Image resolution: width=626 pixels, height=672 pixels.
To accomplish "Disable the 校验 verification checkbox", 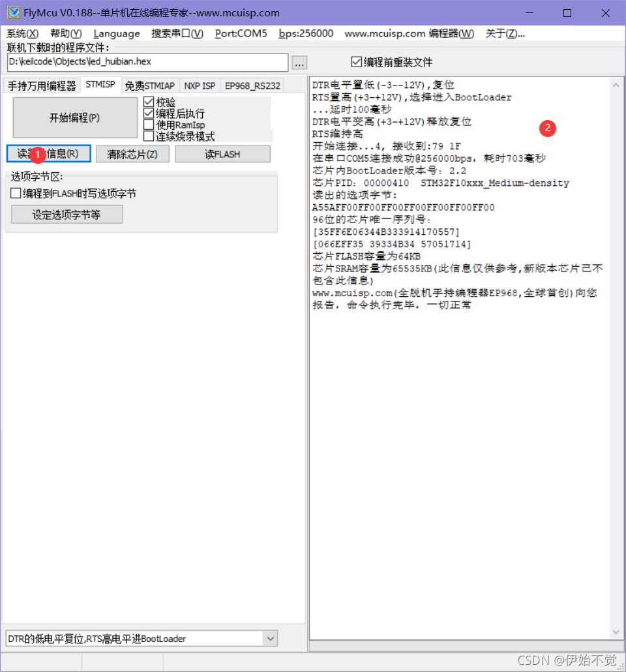I will 149,101.
